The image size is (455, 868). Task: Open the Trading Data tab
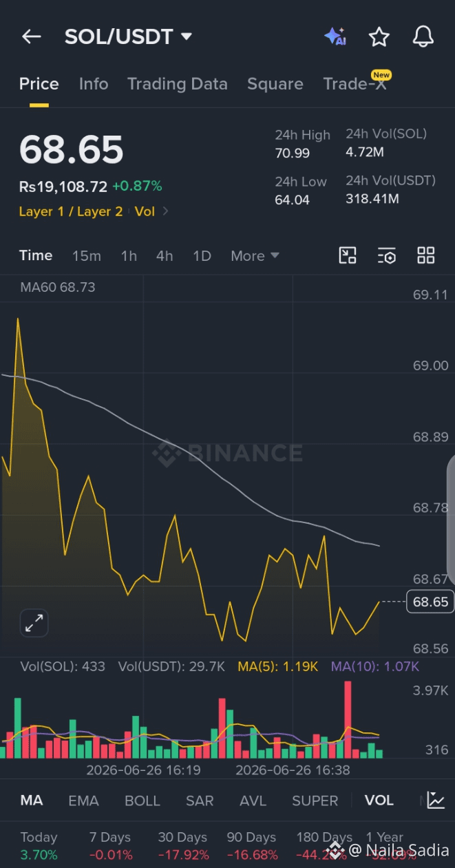177,84
